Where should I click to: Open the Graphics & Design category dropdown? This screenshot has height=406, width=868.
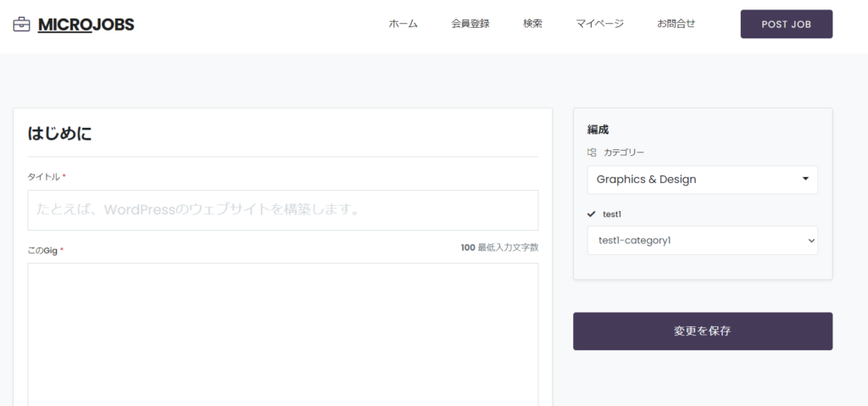point(703,180)
